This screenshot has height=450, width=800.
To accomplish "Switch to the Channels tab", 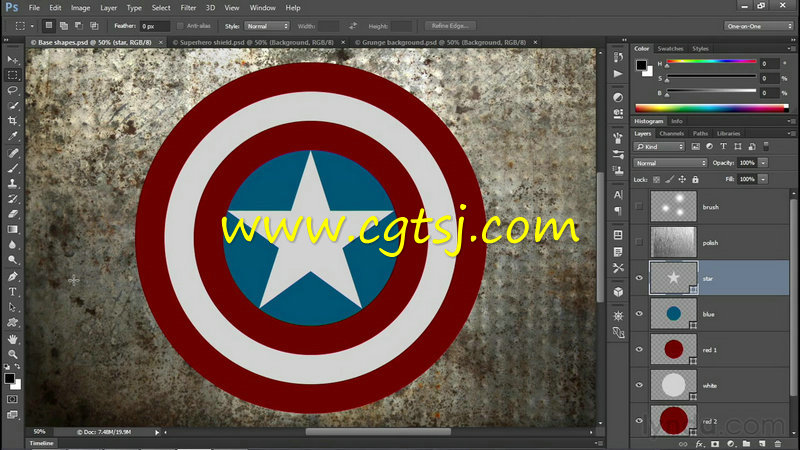I will click(x=671, y=134).
